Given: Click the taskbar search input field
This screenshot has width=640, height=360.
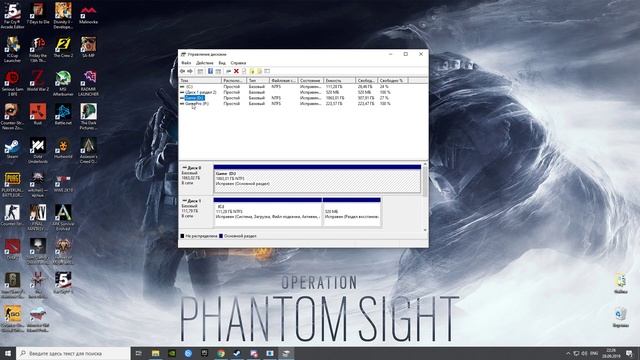Looking at the screenshot, I should click(x=73, y=353).
